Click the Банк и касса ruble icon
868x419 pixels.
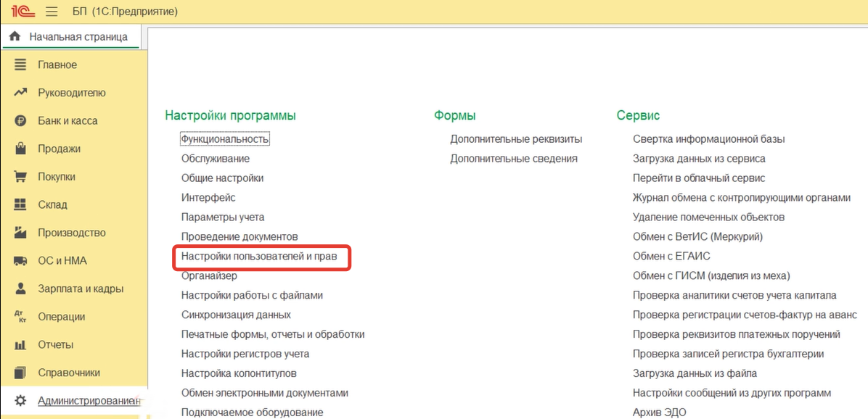21,121
